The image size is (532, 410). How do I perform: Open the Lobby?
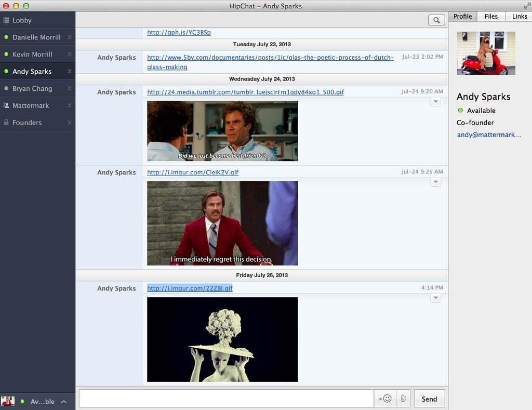37,20
